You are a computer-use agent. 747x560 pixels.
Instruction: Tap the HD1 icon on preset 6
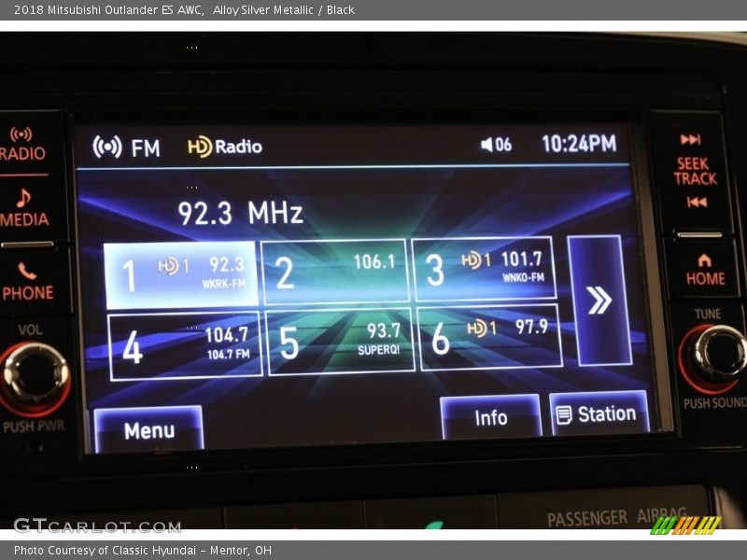pos(482,329)
